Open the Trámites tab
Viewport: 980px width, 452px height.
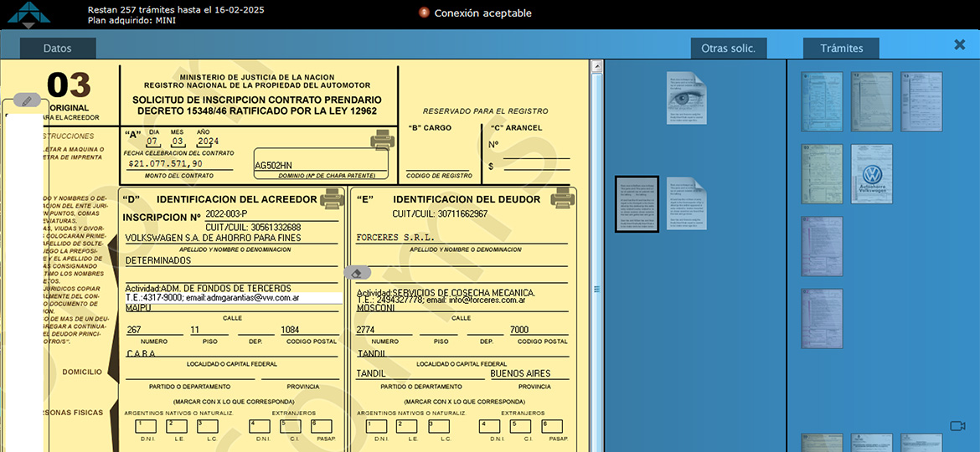(841, 49)
